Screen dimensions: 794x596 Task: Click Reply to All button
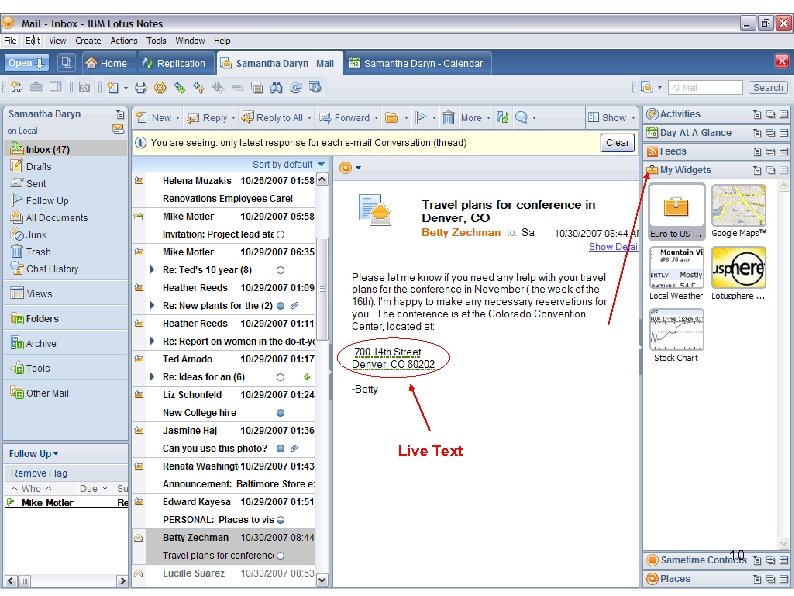(x=275, y=117)
